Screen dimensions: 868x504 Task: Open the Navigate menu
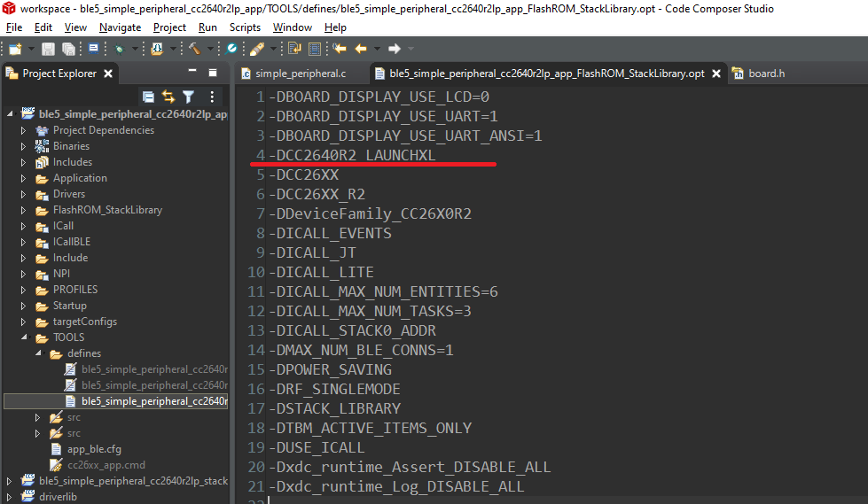click(x=120, y=27)
